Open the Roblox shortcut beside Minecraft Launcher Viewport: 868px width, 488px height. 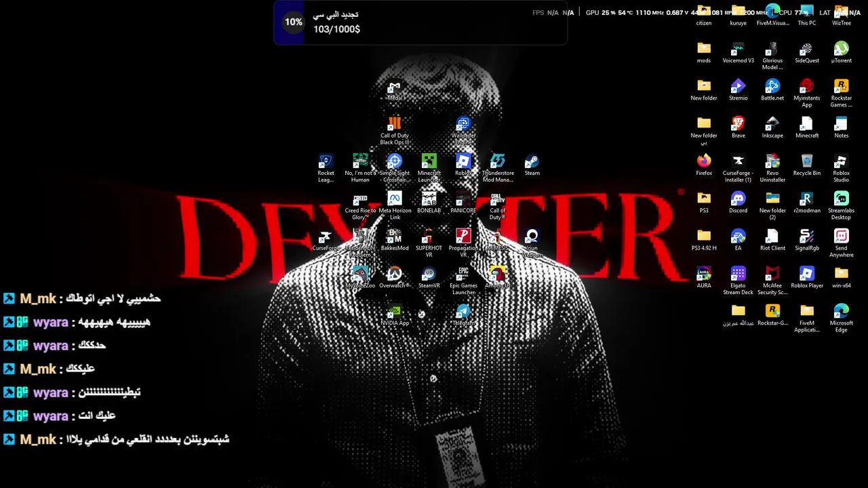pyautogui.click(x=463, y=165)
